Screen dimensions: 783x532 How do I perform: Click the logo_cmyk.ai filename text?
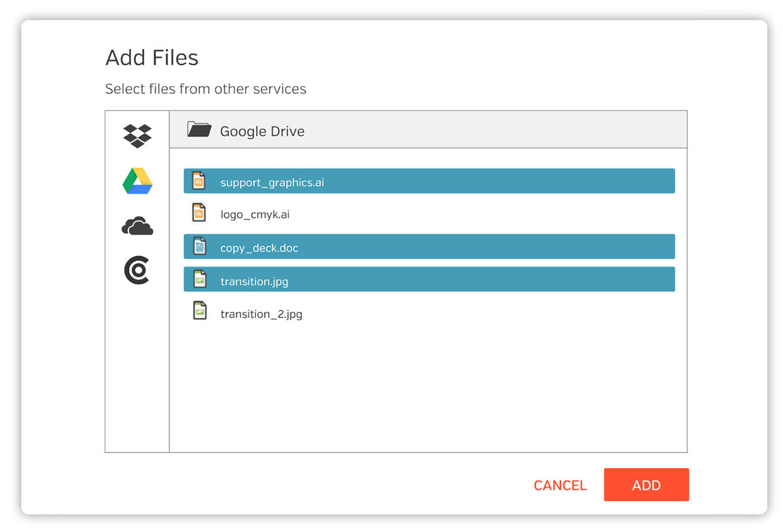[x=254, y=213]
